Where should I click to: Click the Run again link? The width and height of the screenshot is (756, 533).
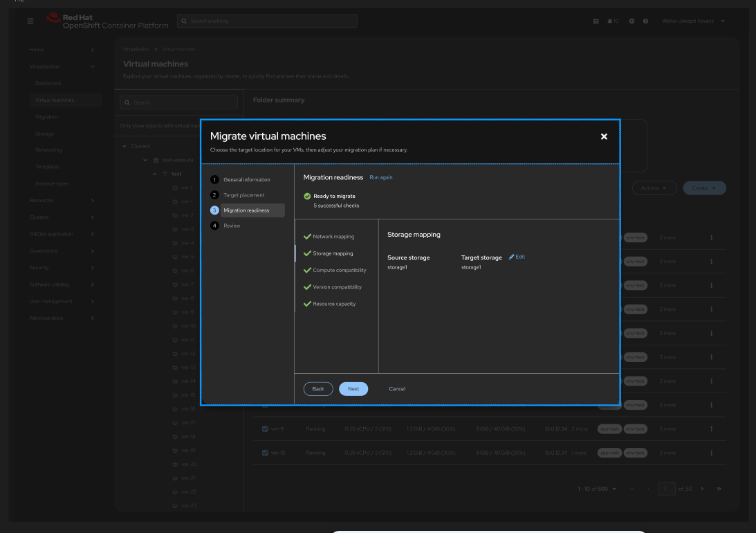pos(381,178)
